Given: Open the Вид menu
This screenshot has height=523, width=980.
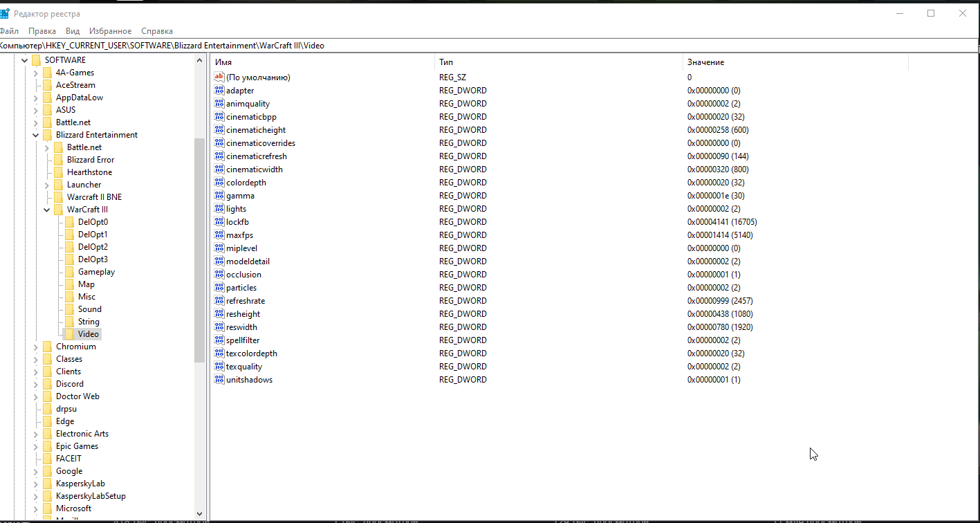Looking at the screenshot, I should pyautogui.click(x=73, y=31).
